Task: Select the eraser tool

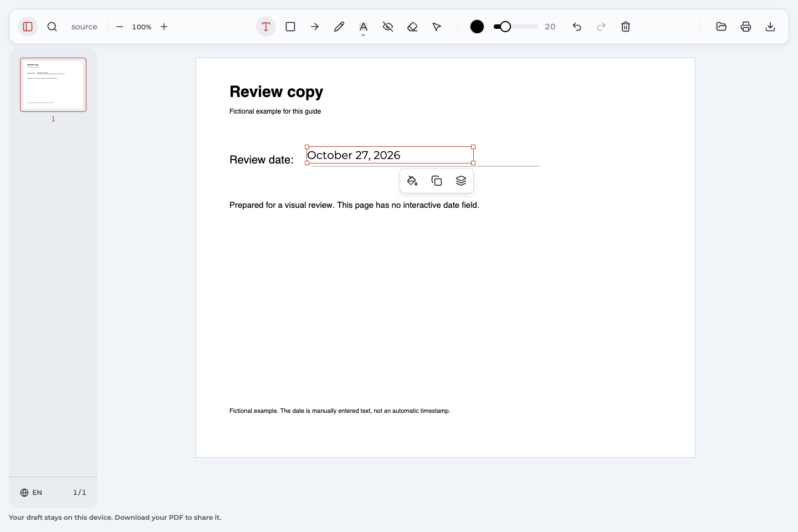Action: click(412, 27)
